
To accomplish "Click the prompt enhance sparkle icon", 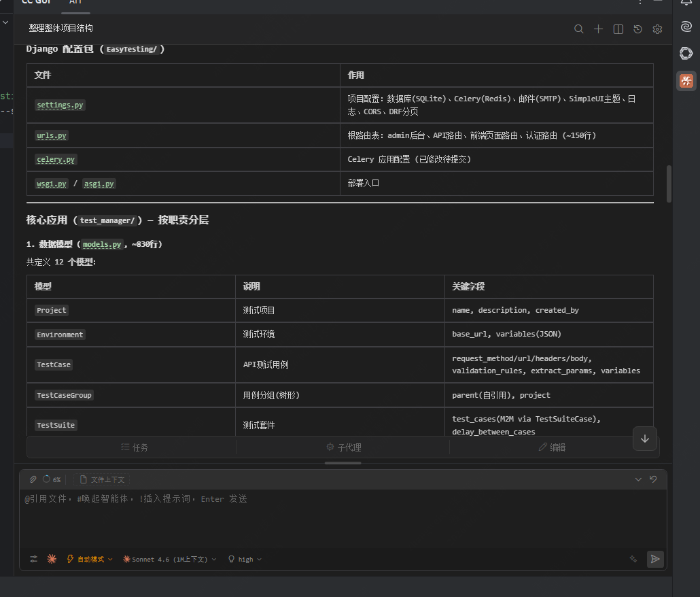I will click(633, 559).
